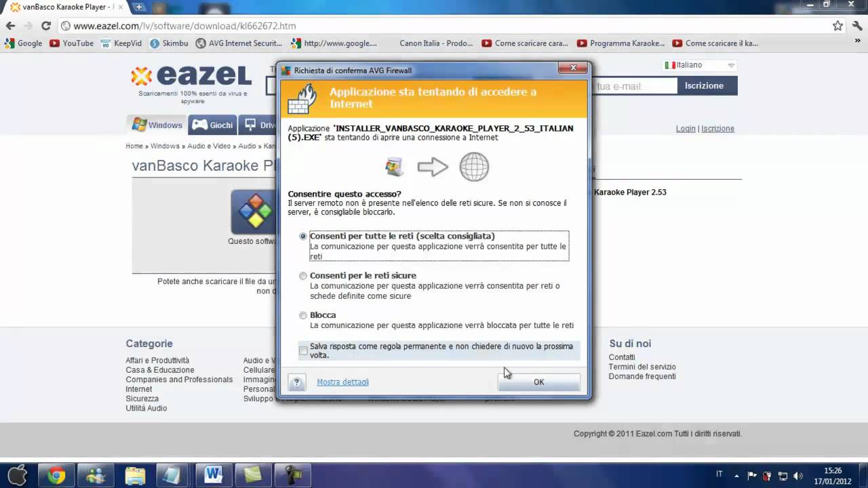Open 'Termini del servizio' link
The height and width of the screenshot is (488, 868).
[642, 367]
